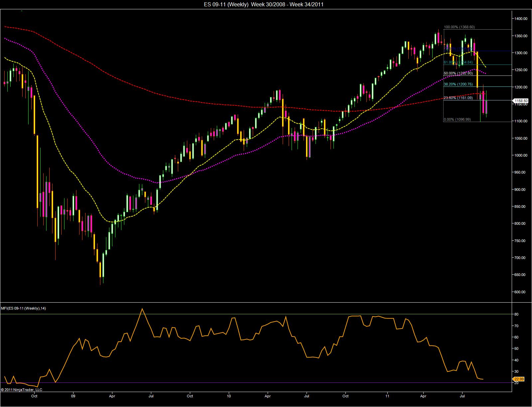Image resolution: width=532 pixels, height=407 pixels.
Task: Click the last Jul label on time axis
Action: coord(462,396)
